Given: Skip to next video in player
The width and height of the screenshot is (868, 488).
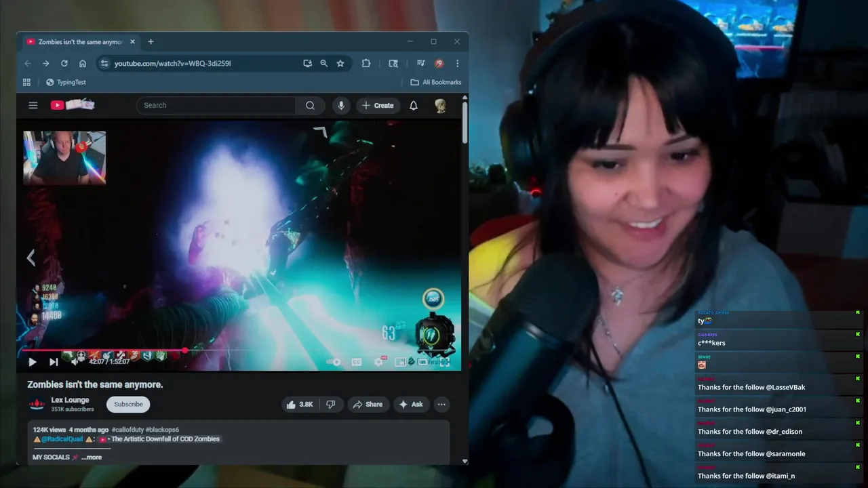Looking at the screenshot, I should pyautogui.click(x=54, y=362).
